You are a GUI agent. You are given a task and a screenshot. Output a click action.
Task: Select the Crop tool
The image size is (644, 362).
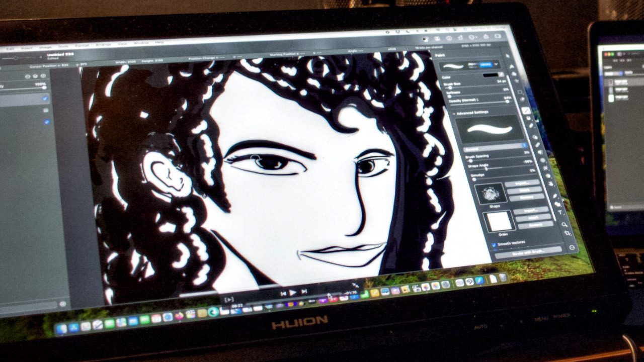(x=568, y=234)
